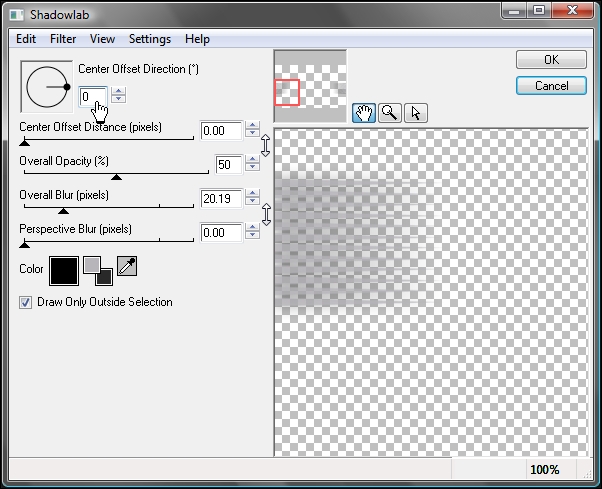
Task: Focus the Center Offset Distance field
Action: [x=222, y=131]
